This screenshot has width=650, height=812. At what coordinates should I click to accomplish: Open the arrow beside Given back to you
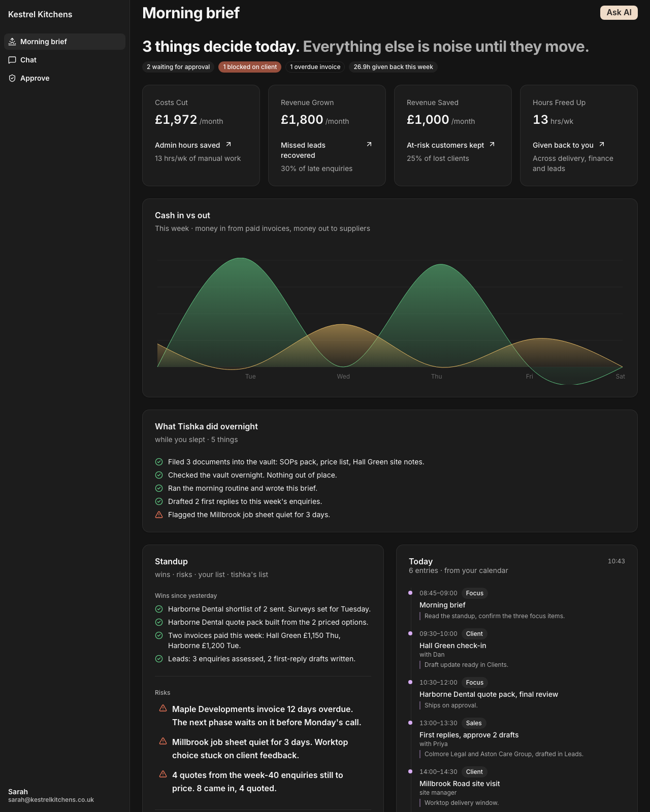pyautogui.click(x=602, y=145)
